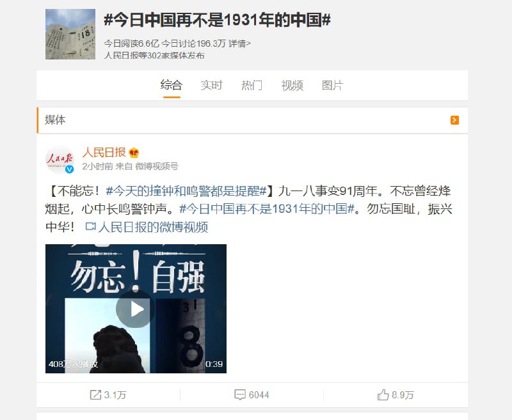
Task: Click in-post hashtag #今日中国再不是1931年的中国#
Action: click(x=267, y=208)
